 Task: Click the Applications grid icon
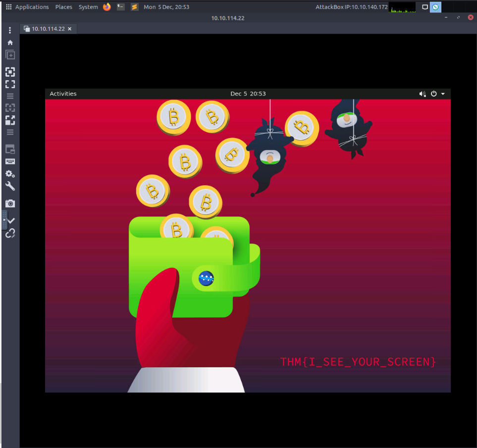click(9, 7)
